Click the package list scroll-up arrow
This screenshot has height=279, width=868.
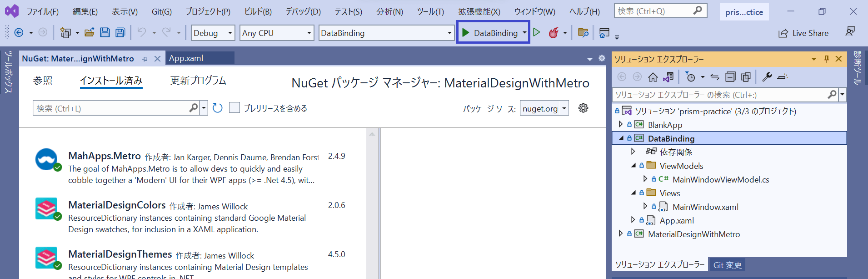[372, 134]
